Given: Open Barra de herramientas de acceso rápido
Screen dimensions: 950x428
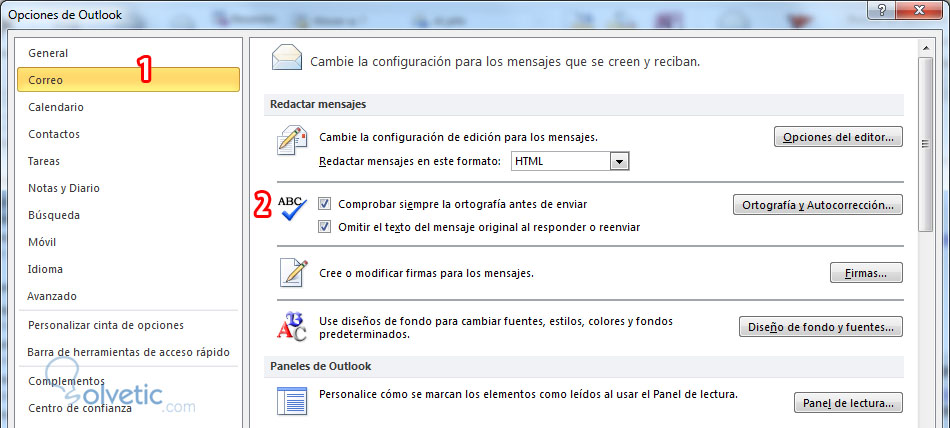Looking at the screenshot, I should tap(129, 352).
